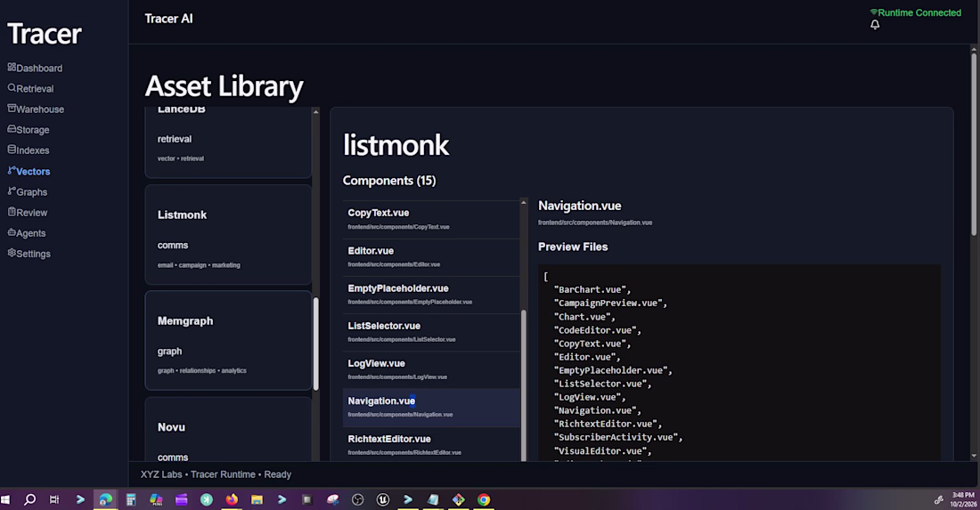The image size is (980, 510).
Task: Open the Warehouse sidebar icon
Action: pyautogui.click(x=12, y=109)
